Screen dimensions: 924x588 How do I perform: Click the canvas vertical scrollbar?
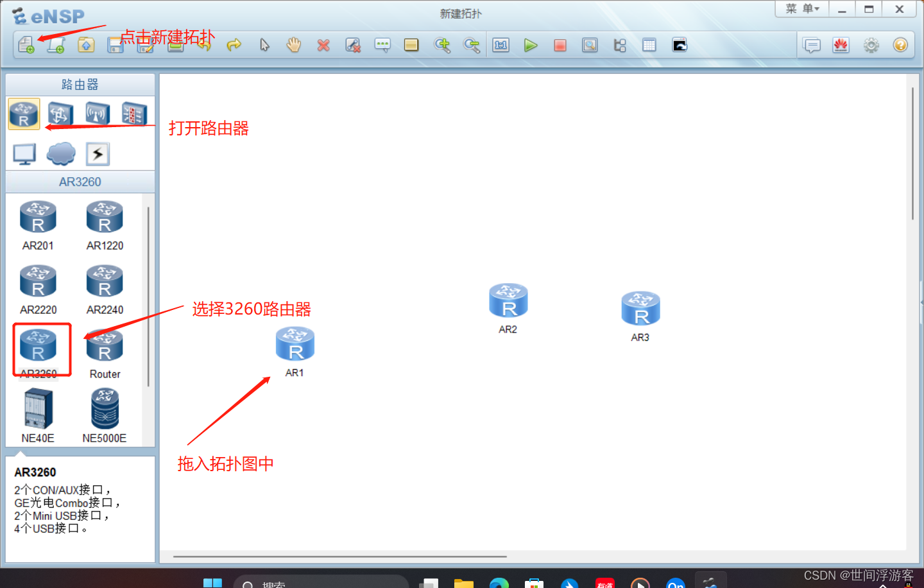coord(912,154)
